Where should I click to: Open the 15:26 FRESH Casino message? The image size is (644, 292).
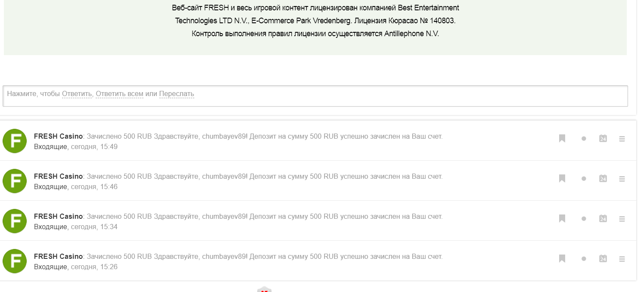264,256
